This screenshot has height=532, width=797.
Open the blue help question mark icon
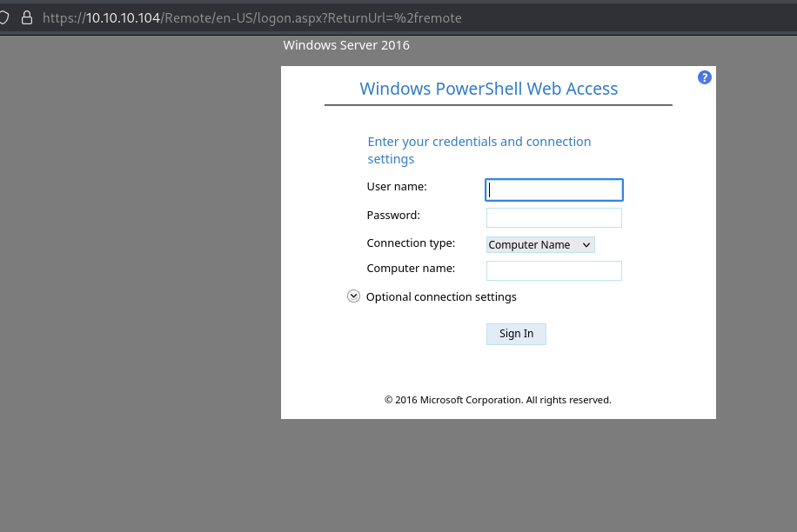coord(705,77)
